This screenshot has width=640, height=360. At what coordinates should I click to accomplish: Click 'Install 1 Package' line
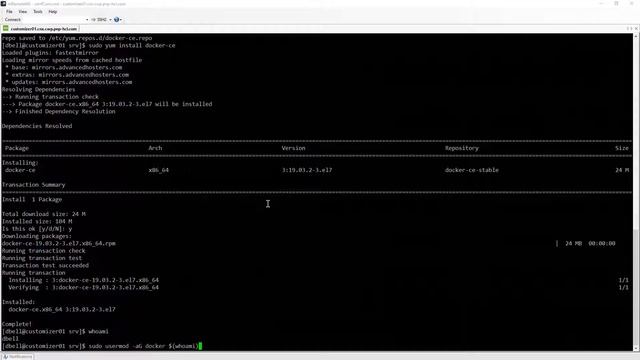pyautogui.click(x=32, y=200)
